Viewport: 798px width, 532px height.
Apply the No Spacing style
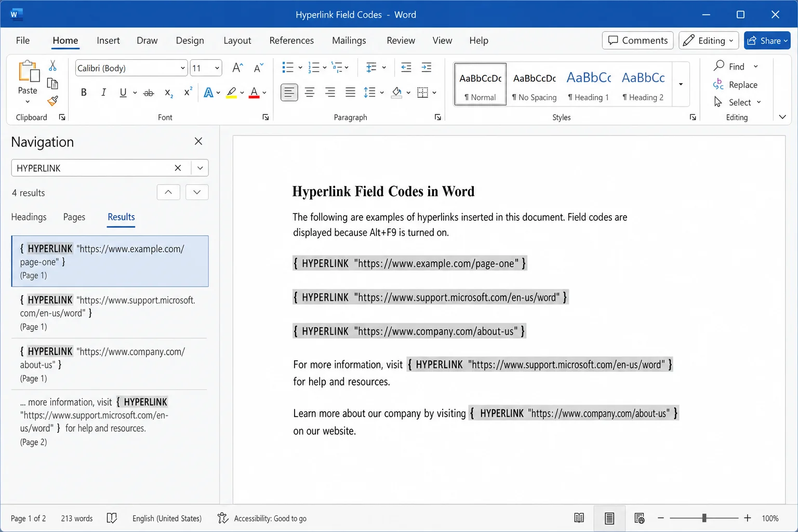point(534,85)
